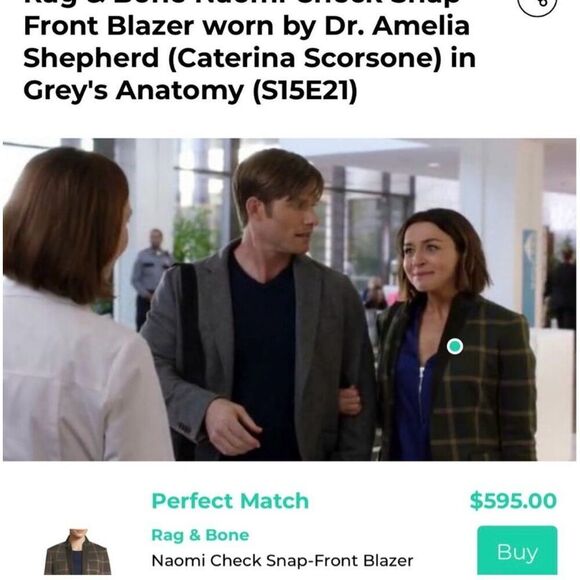The image size is (580, 580).
Task: Click the blue zip top under the blazer
Action: (412, 388)
